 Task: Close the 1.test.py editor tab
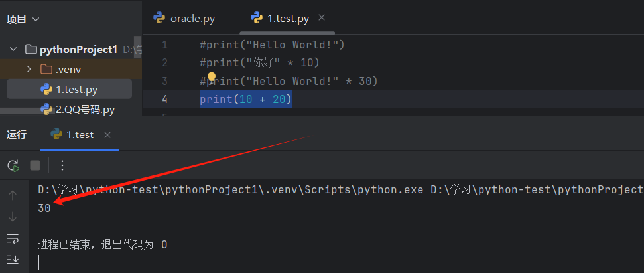coord(322,18)
